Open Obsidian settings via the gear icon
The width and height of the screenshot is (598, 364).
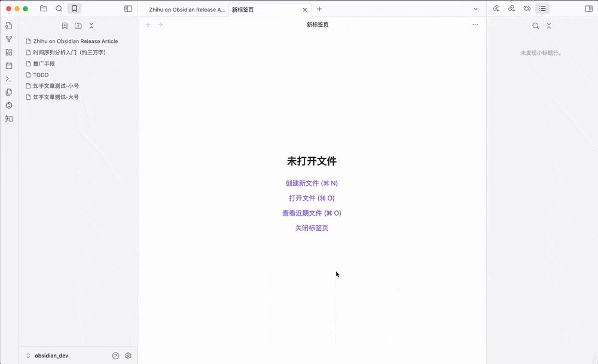(x=128, y=355)
